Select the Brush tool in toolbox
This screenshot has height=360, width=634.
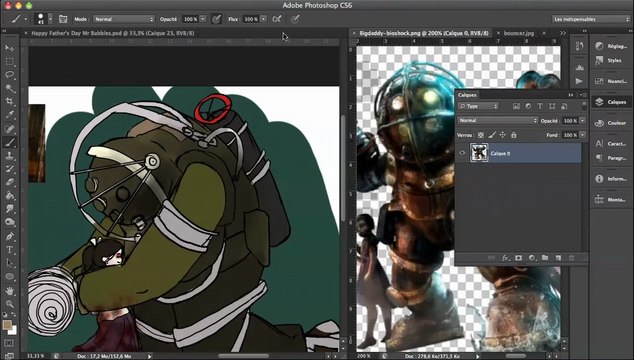(10, 142)
